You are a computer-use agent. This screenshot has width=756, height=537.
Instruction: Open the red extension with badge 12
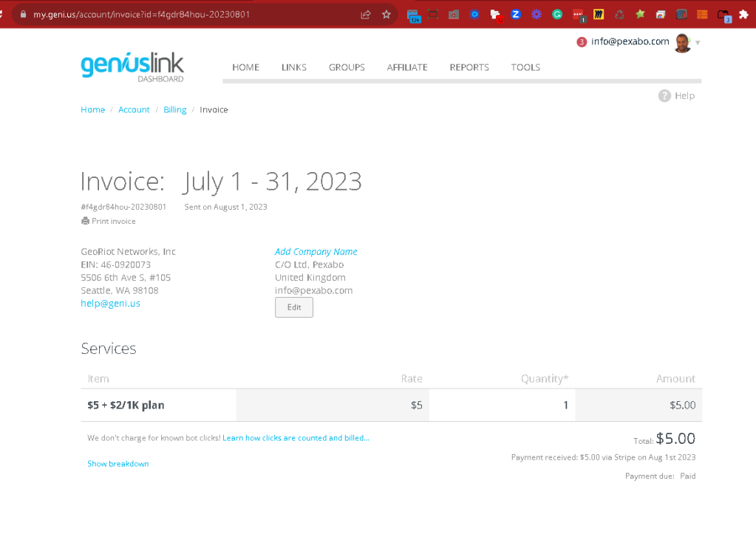point(496,16)
